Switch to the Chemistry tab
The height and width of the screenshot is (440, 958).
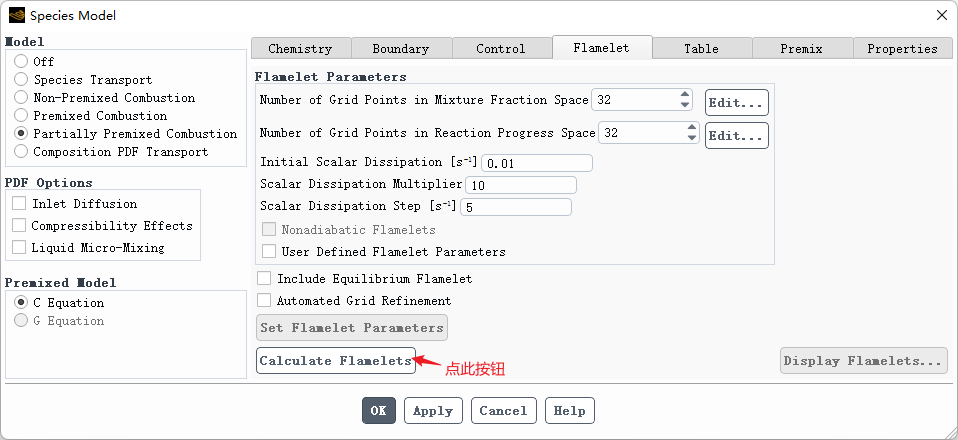[x=300, y=48]
